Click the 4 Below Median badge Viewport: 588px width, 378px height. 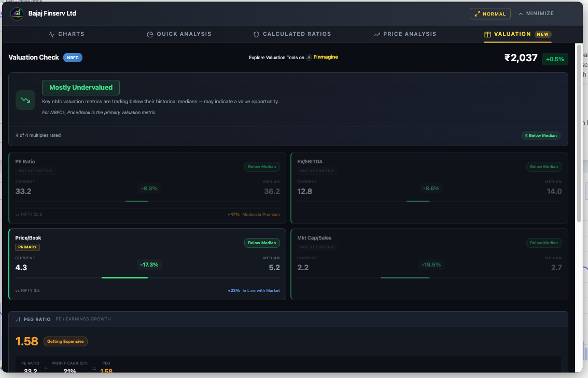[x=541, y=135]
